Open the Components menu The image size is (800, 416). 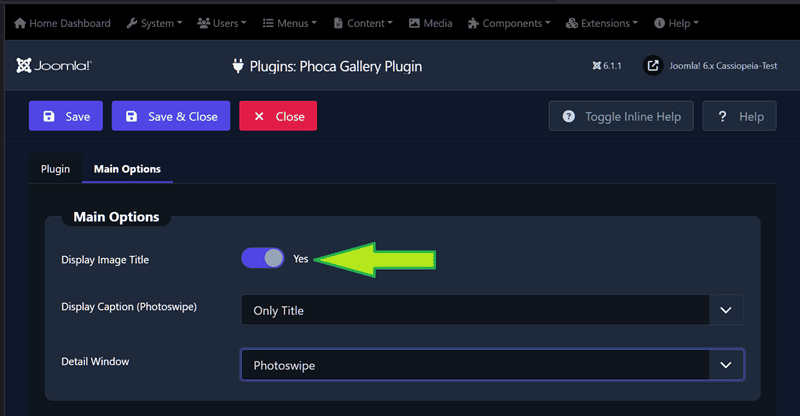(509, 23)
